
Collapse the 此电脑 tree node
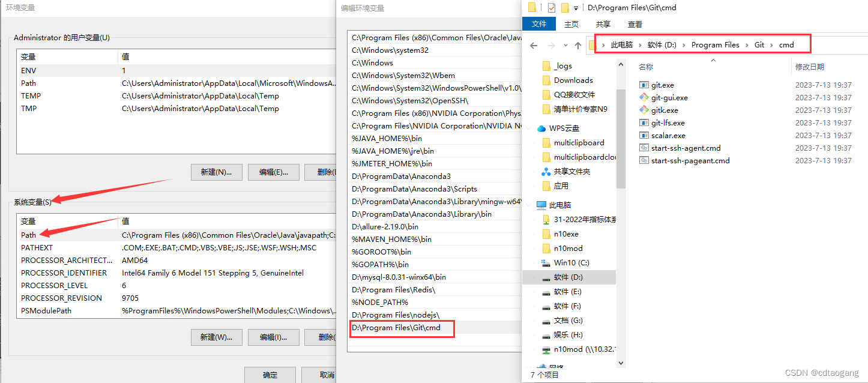(x=528, y=204)
